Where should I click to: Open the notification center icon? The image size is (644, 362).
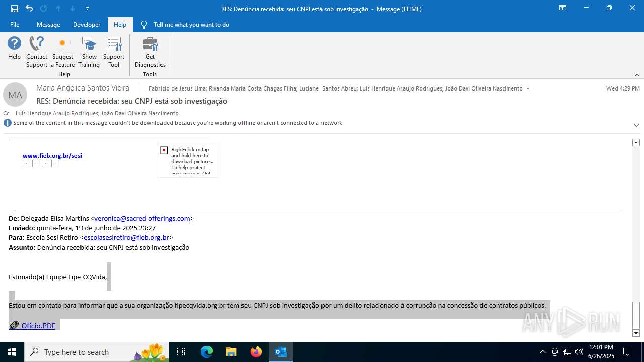point(627,352)
